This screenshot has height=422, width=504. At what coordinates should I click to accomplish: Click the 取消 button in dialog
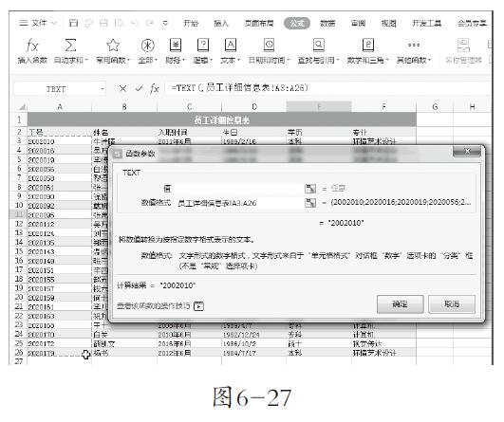tap(452, 303)
